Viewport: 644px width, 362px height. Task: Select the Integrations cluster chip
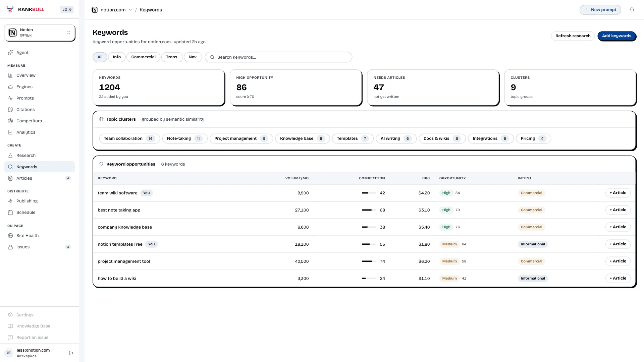491,138
